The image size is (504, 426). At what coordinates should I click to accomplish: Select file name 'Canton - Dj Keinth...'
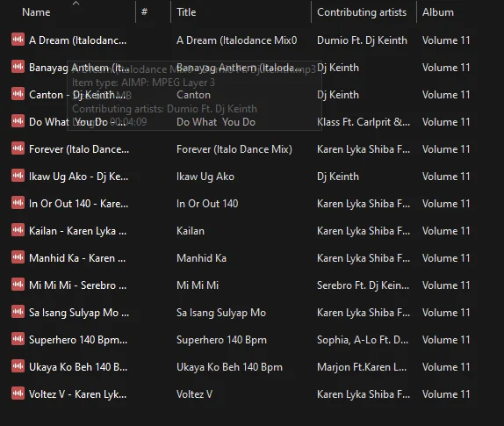(x=77, y=95)
